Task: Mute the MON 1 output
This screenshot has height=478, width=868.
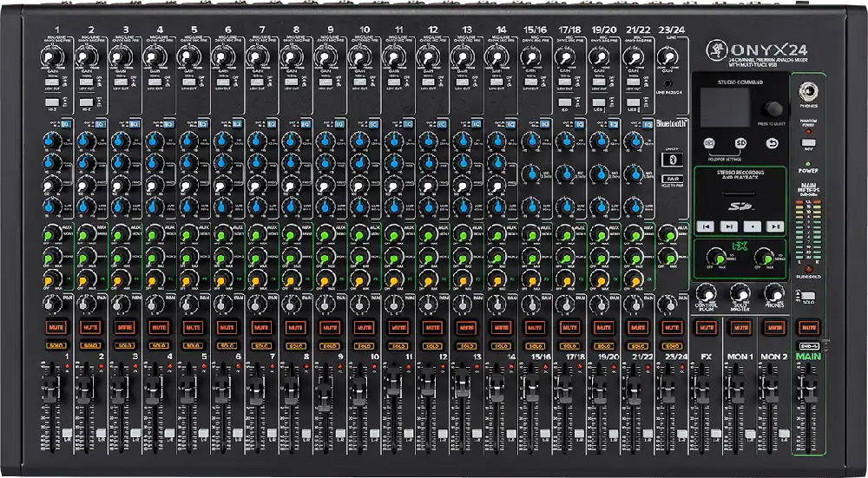Action: coord(740,327)
